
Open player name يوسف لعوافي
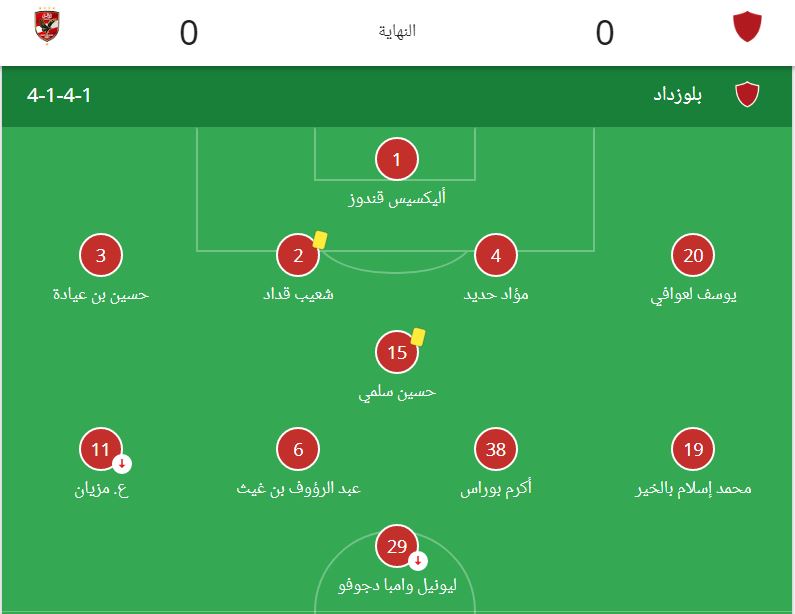[693, 295]
